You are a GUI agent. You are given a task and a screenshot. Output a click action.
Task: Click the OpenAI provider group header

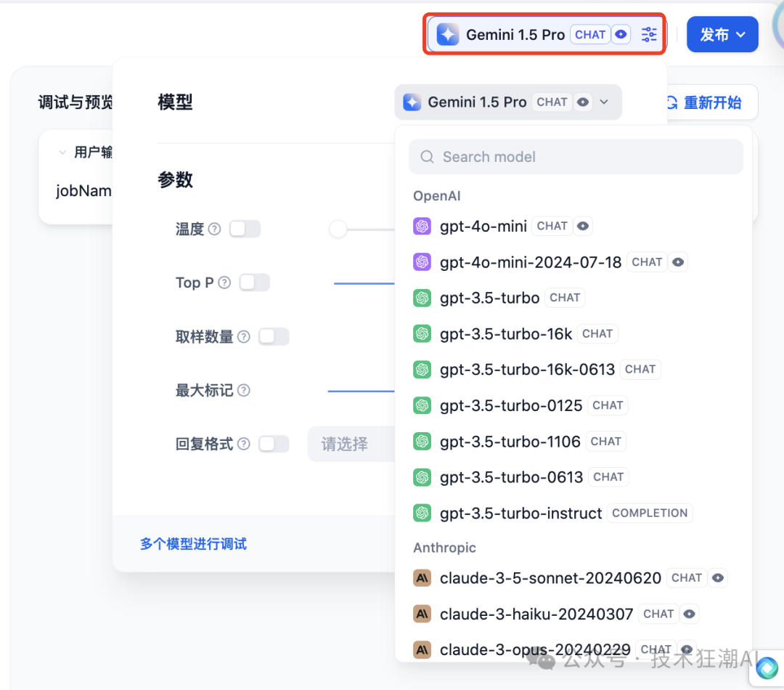[x=436, y=196]
